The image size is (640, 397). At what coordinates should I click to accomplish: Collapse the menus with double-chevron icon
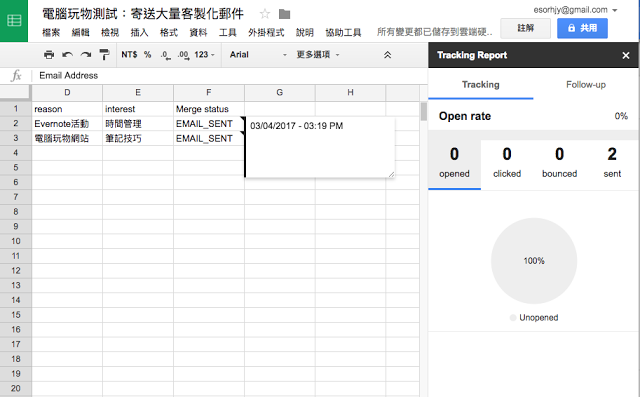tap(387, 55)
